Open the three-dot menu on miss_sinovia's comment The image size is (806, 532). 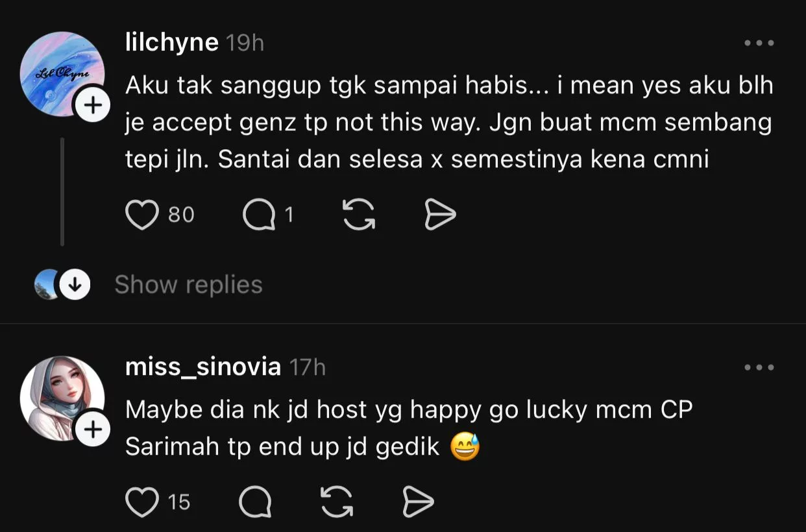(759, 367)
